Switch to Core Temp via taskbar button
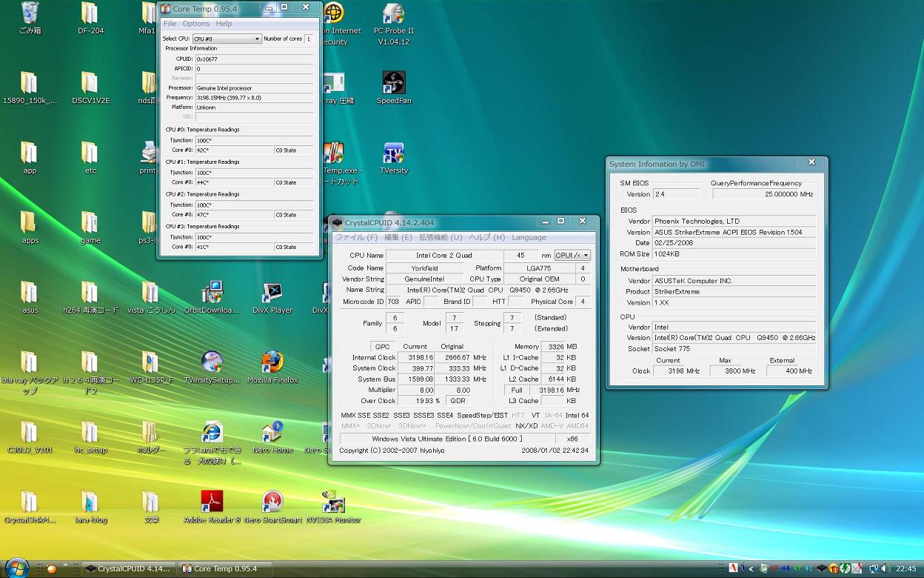Viewport: 924px width, 578px height. [226, 568]
